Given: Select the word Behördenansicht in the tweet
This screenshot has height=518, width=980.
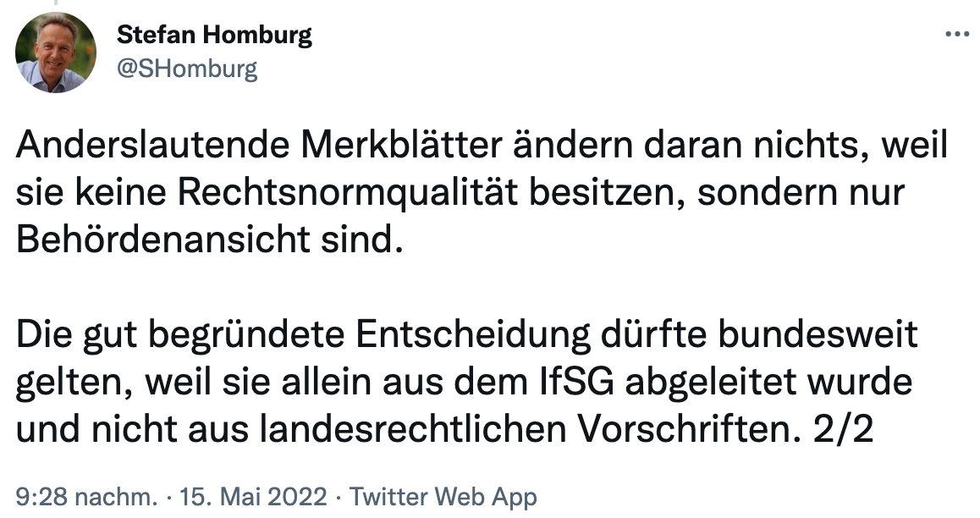Looking at the screenshot, I should 162,240.
